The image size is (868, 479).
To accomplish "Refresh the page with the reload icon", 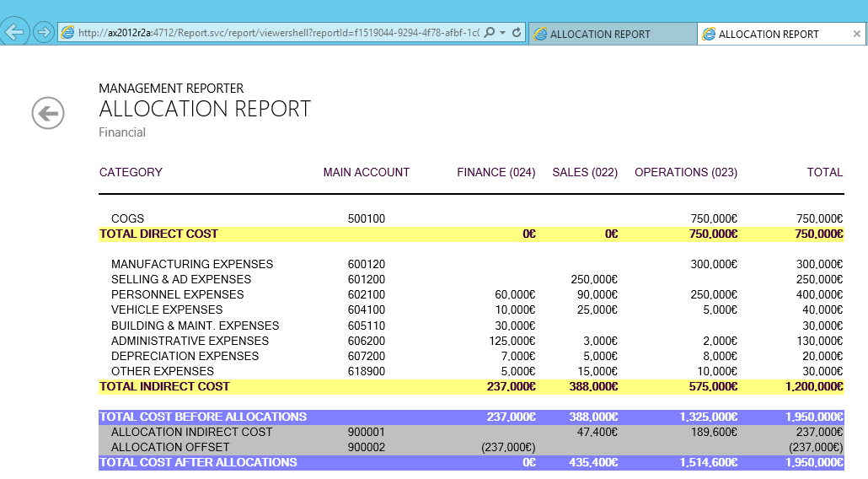I will click(517, 33).
